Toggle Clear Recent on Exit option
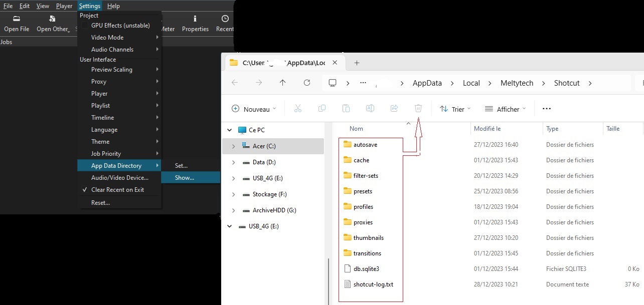The height and width of the screenshot is (305, 644). coord(117,190)
